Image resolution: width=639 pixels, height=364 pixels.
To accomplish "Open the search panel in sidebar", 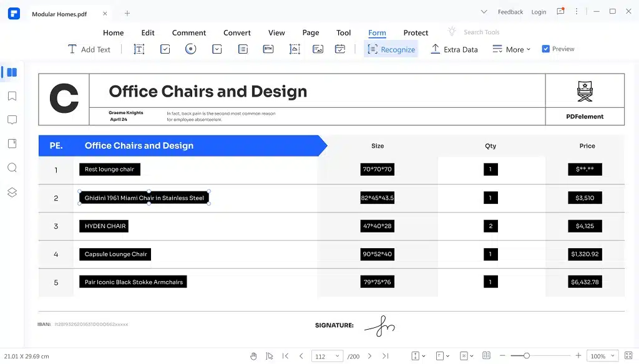I will click(12, 168).
